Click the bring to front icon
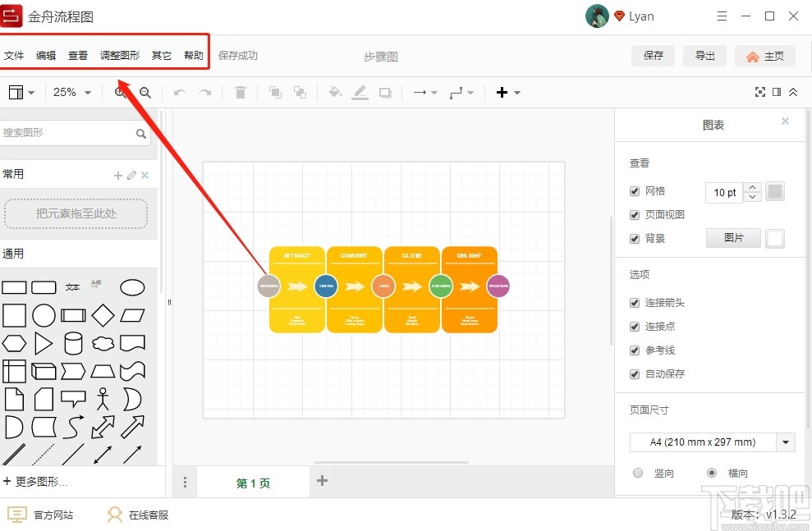Viewport: 812px width, 531px height. click(275, 92)
